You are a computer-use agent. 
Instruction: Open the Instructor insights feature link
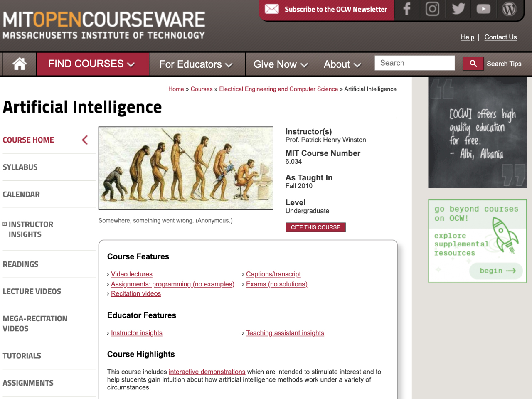[x=137, y=333]
